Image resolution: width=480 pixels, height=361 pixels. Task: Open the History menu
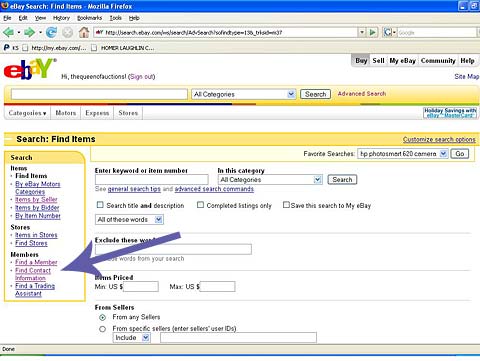click(x=61, y=18)
